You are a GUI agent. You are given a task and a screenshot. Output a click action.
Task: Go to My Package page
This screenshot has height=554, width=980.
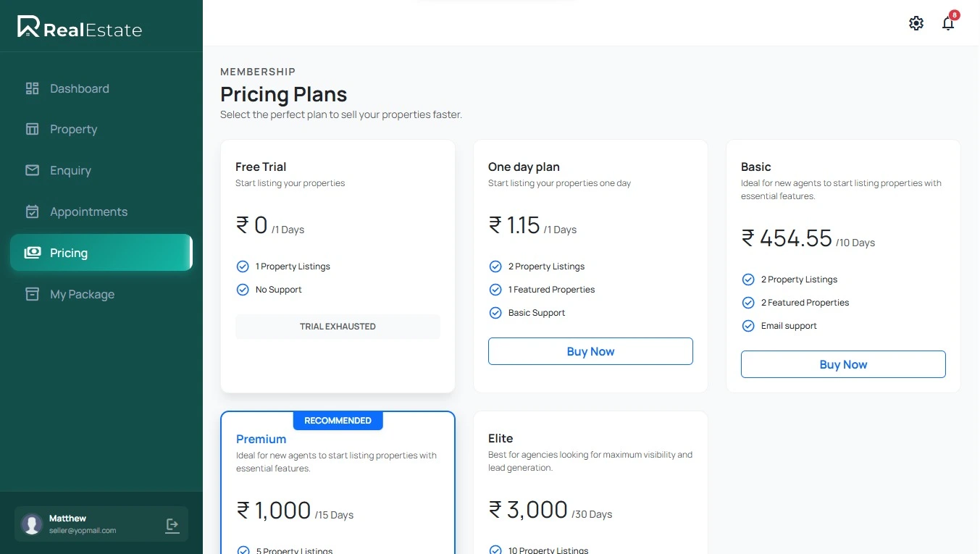coord(82,294)
